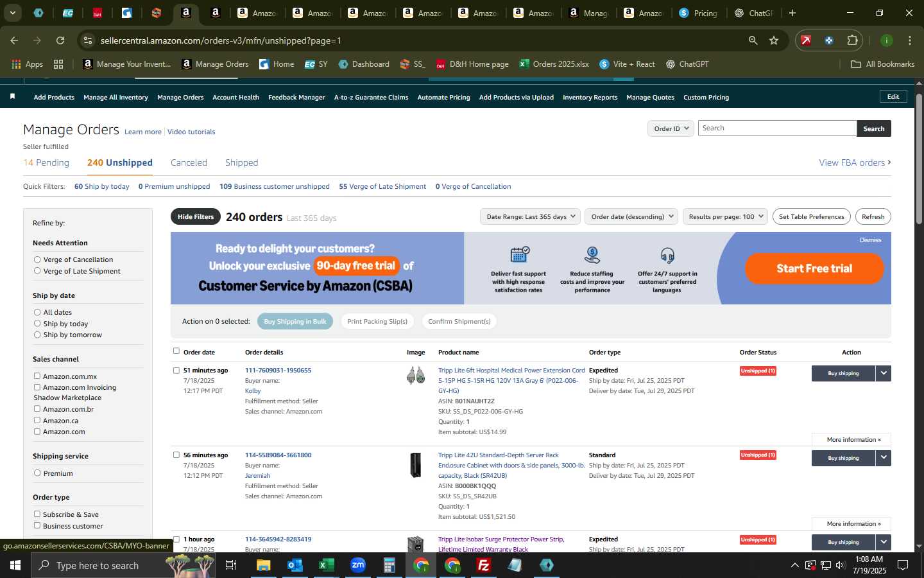
Task: Check the Amazon.com.mx sales channel box
Action: pyautogui.click(x=37, y=376)
